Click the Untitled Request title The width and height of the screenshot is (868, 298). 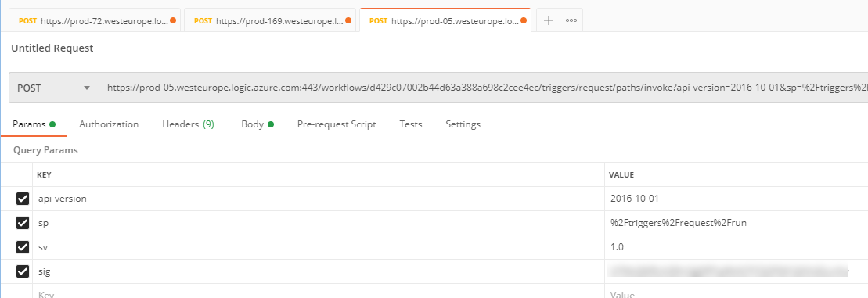point(52,48)
